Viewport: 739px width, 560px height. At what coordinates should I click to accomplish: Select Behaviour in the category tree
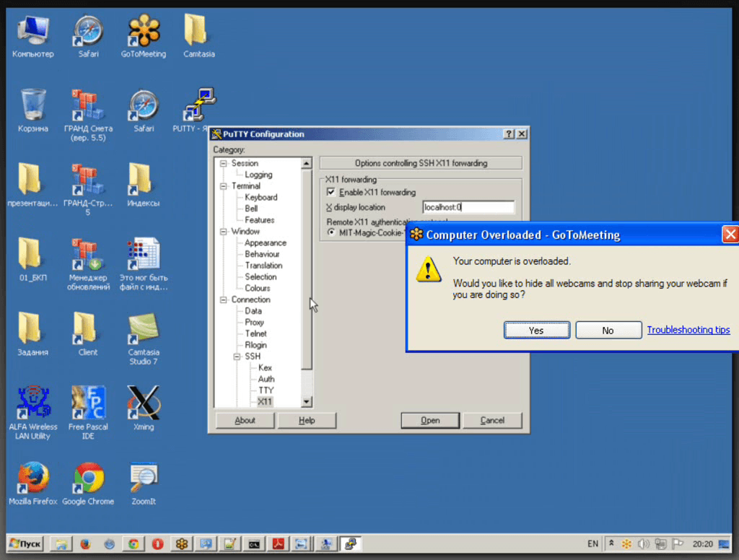tap(262, 254)
